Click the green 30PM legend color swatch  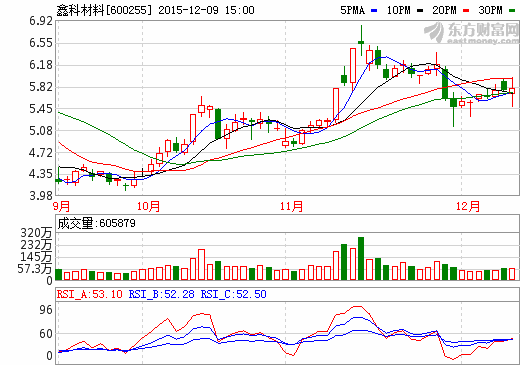[512, 11]
